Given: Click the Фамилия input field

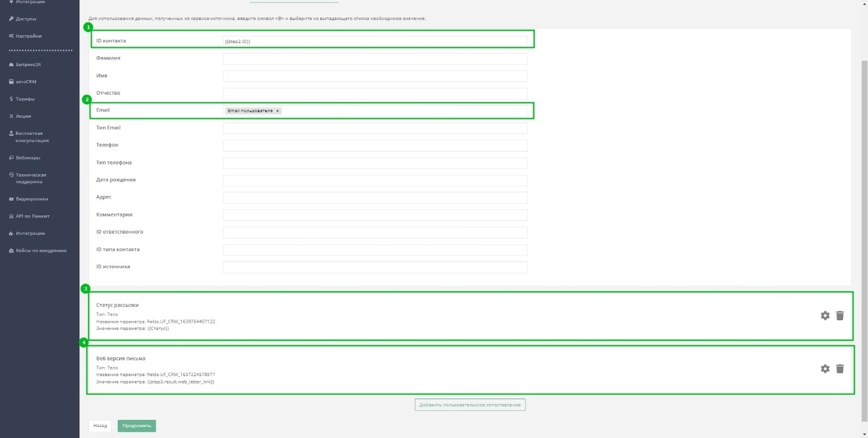Looking at the screenshot, I should 375,59.
